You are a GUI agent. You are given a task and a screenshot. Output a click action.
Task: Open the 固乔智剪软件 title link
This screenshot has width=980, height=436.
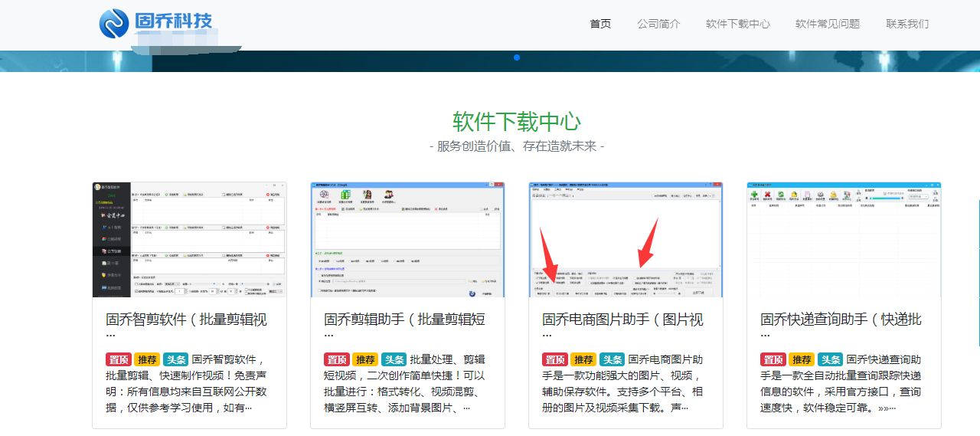pos(186,326)
